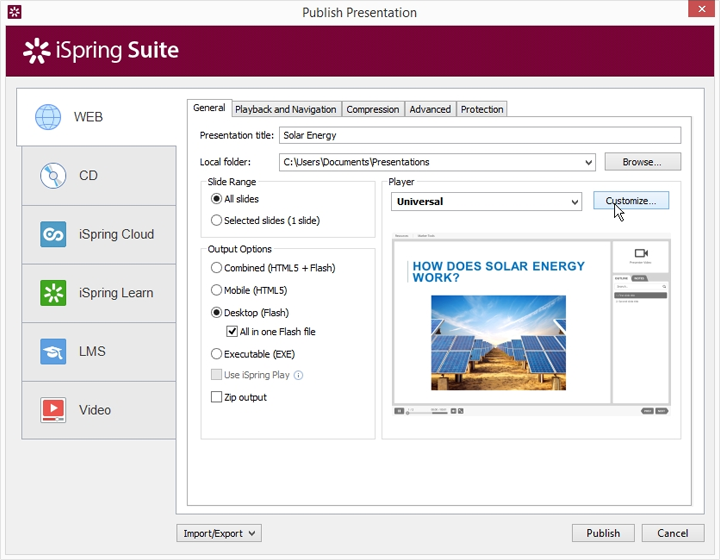Open the Advanced tab
The image size is (720, 560).
pos(430,110)
